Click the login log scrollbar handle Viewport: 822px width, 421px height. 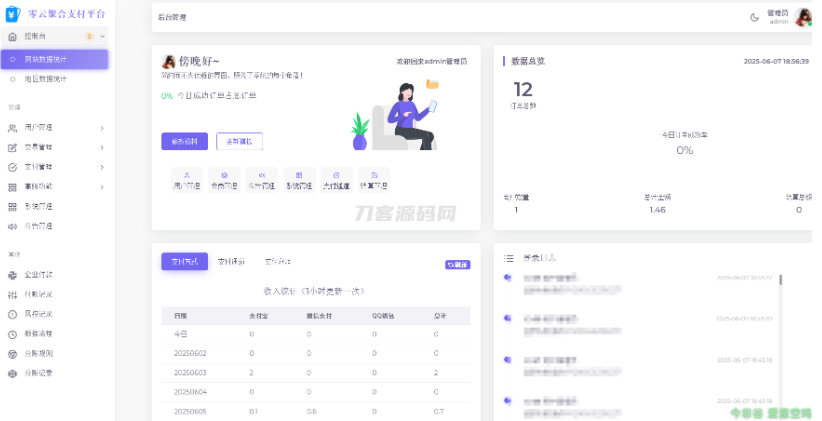coord(781,279)
